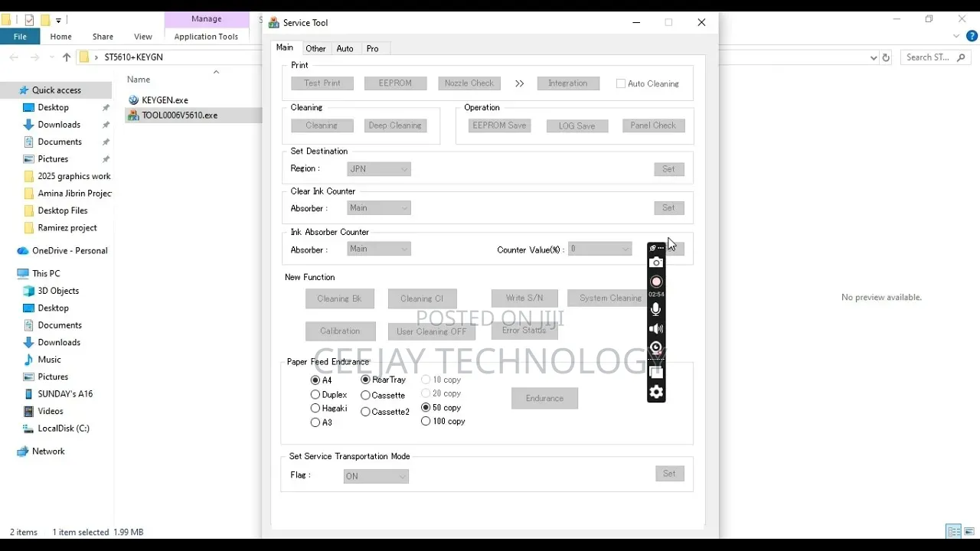Image resolution: width=980 pixels, height=551 pixels.
Task: Click the Deep Cleaning button
Action: (395, 126)
